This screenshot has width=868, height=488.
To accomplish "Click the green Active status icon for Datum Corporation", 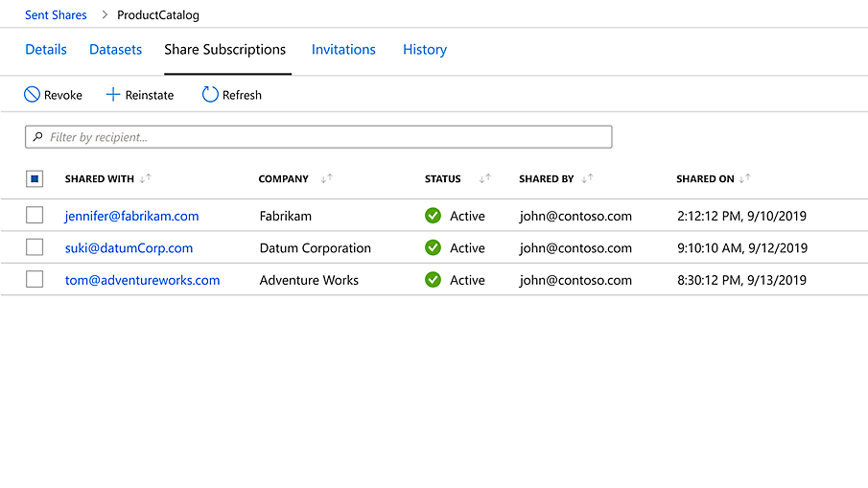I will (433, 247).
